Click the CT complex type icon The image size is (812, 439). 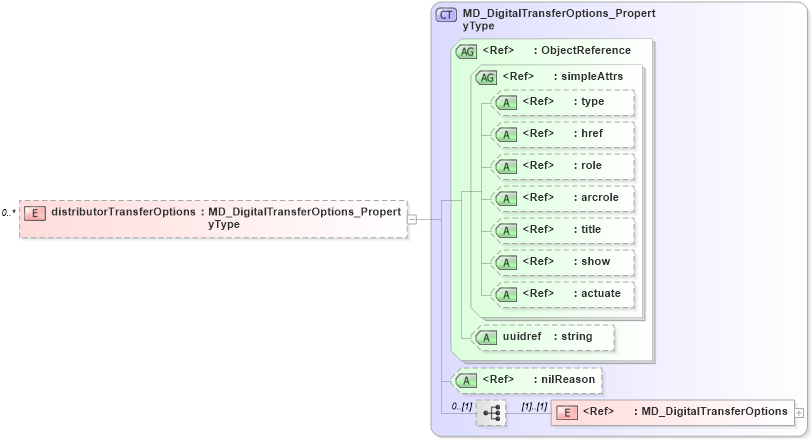pos(446,14)
